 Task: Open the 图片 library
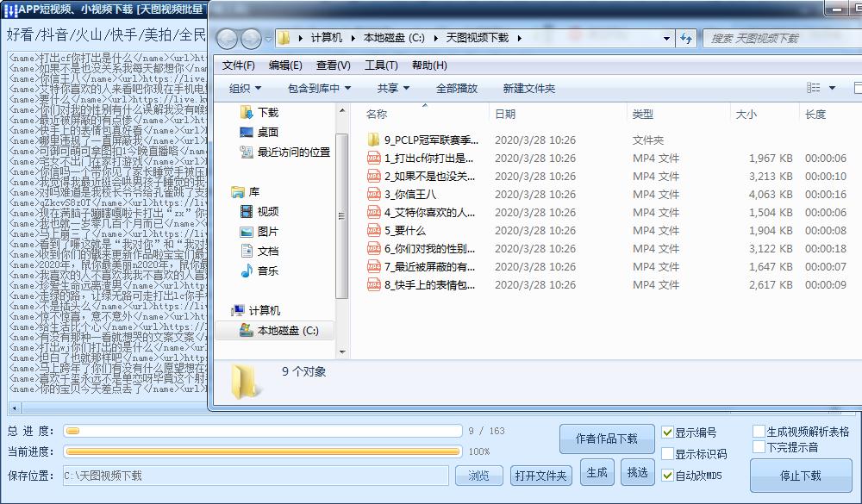pos(260,232)
